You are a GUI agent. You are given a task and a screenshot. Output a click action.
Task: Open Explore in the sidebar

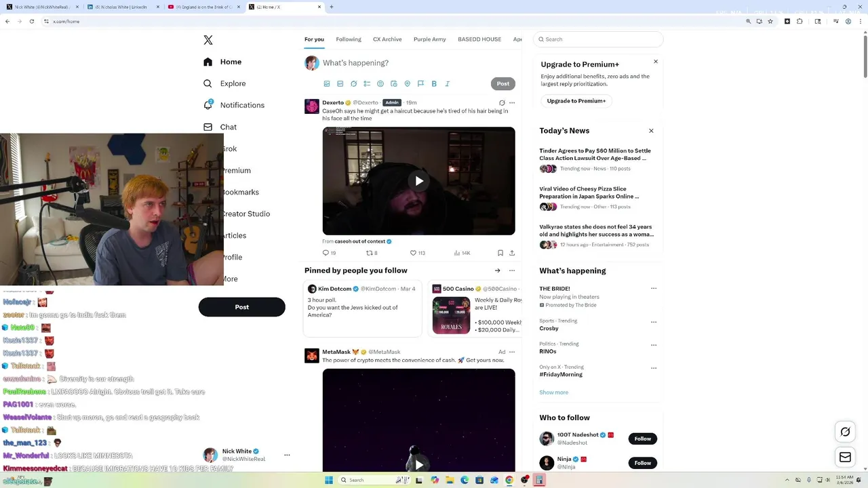224,83
